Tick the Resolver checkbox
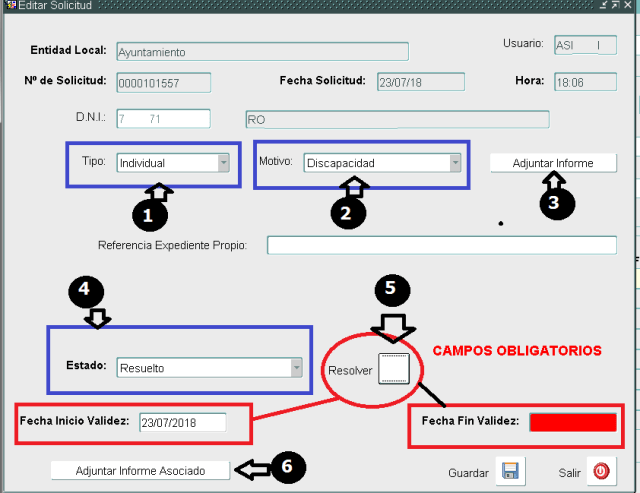The image size is (640, 493). 394,368
